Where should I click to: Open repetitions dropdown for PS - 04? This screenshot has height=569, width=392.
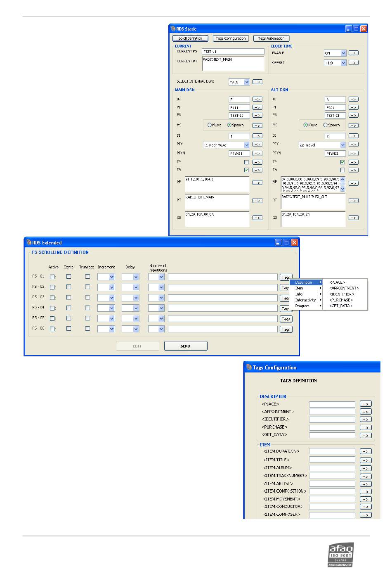pyautogui.click(x=161, y=308)
